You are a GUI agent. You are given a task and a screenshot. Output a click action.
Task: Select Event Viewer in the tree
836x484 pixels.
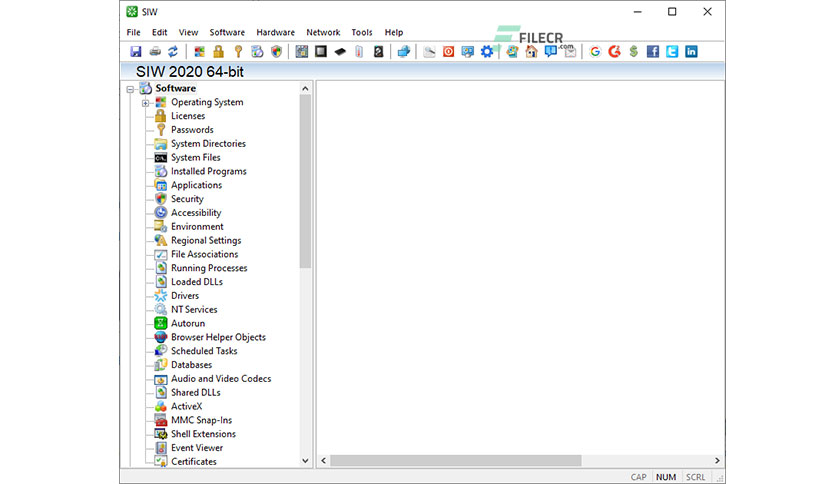coord(197,448)
